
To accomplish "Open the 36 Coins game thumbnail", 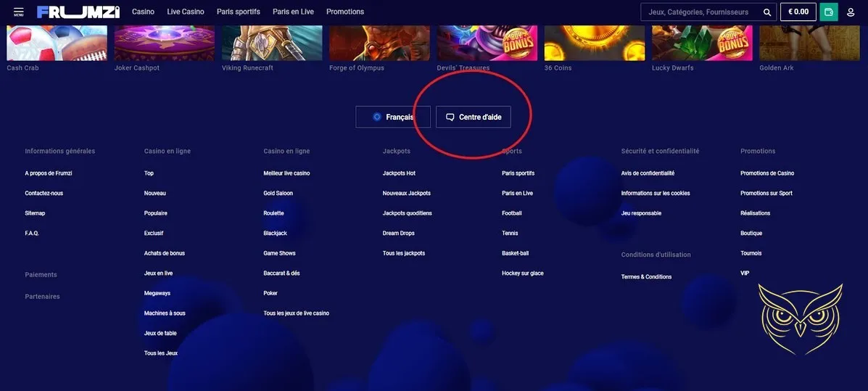I will pos(595,44).
